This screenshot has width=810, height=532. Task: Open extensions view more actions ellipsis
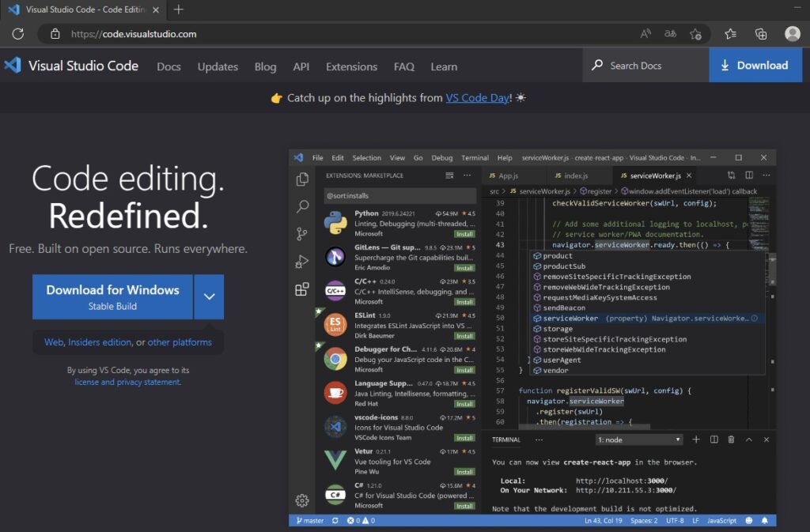coord(467,175)
